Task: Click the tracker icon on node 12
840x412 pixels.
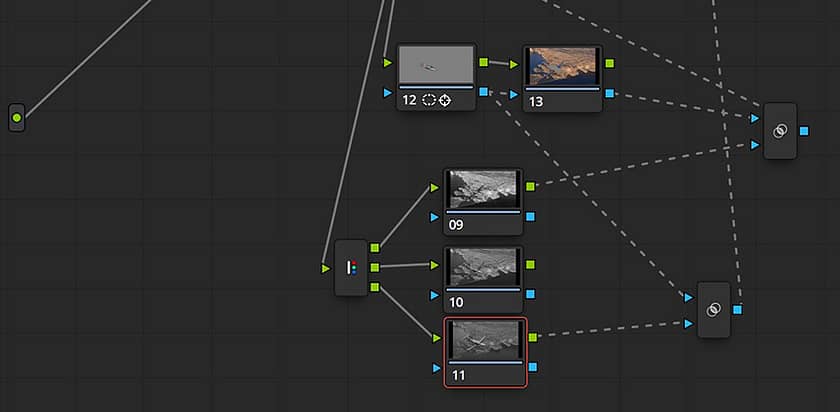Action: coord(445,100)
